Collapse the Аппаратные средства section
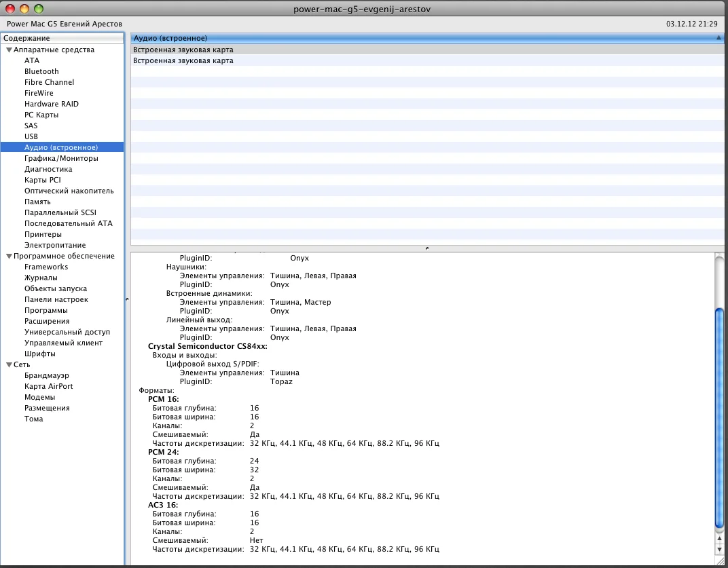This screenshot has height=568, width=728. (x=9, y=50)
